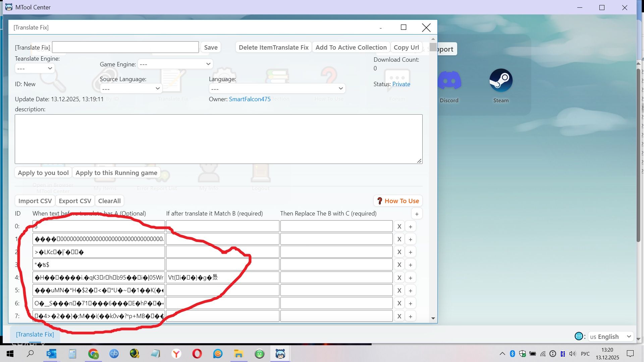Image resolution: width=644 pixels, height=362 pixels.
Task: Click the description text area
Action: pos(218,139)
